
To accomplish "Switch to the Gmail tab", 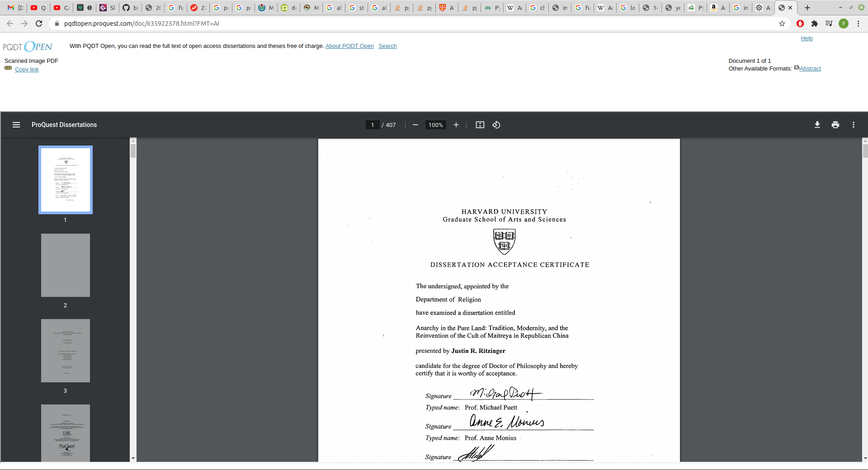I will point(15,8).
